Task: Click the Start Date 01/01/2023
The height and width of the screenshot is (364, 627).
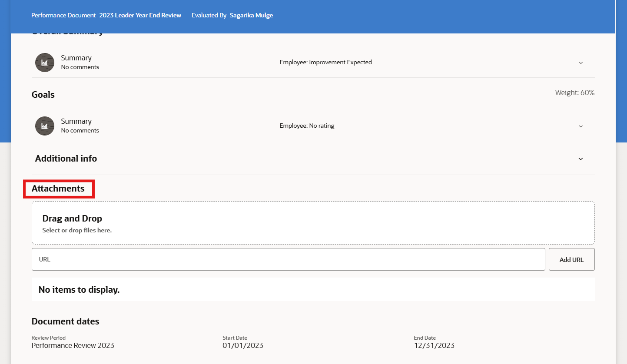Action: (x=243, y=345)
